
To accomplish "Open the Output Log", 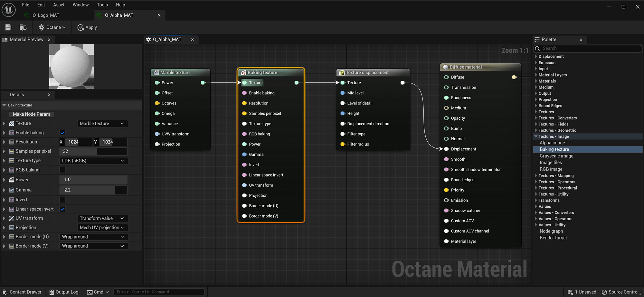I will click(64, 292).
